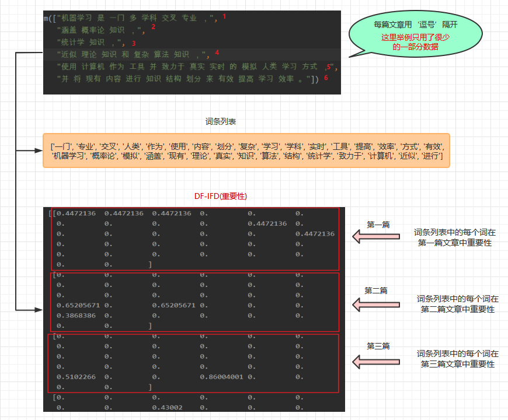508x420 pixels.
Task: Click value 0.86004001 in third matrix block
Action: pos(221,377)
